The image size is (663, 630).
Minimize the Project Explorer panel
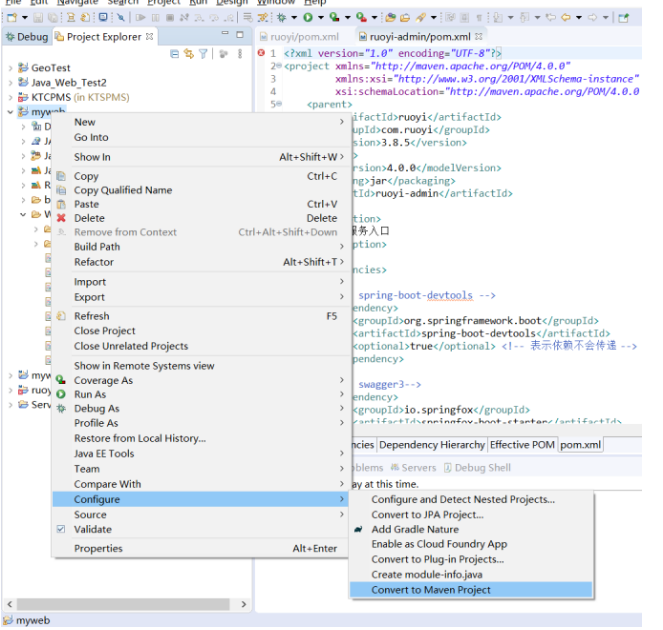(x=225, y=33)
